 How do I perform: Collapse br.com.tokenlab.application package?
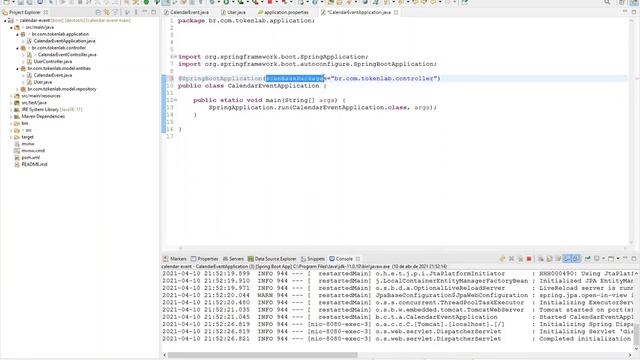[x=18, y=34]
